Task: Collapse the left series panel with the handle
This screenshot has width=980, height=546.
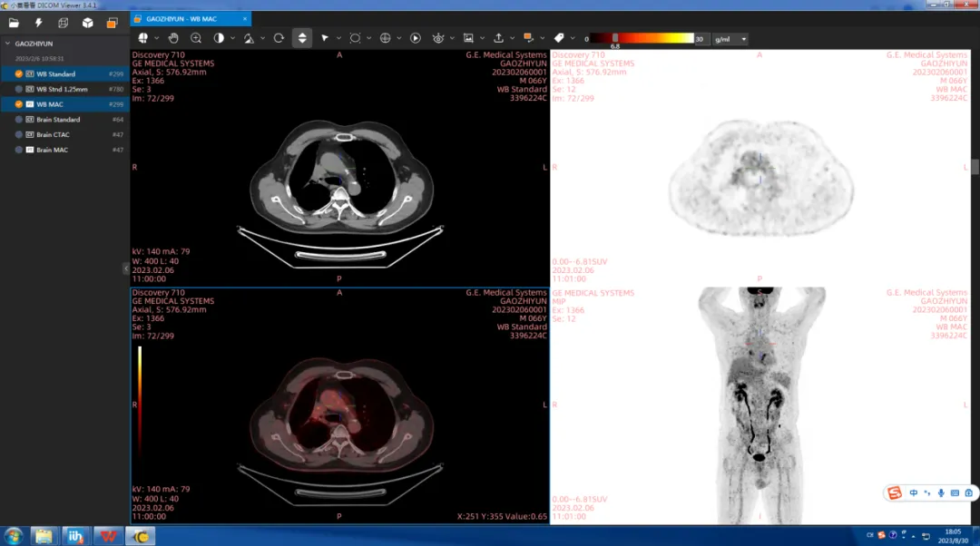Action: pyautogui.click(x=126, y=268)
